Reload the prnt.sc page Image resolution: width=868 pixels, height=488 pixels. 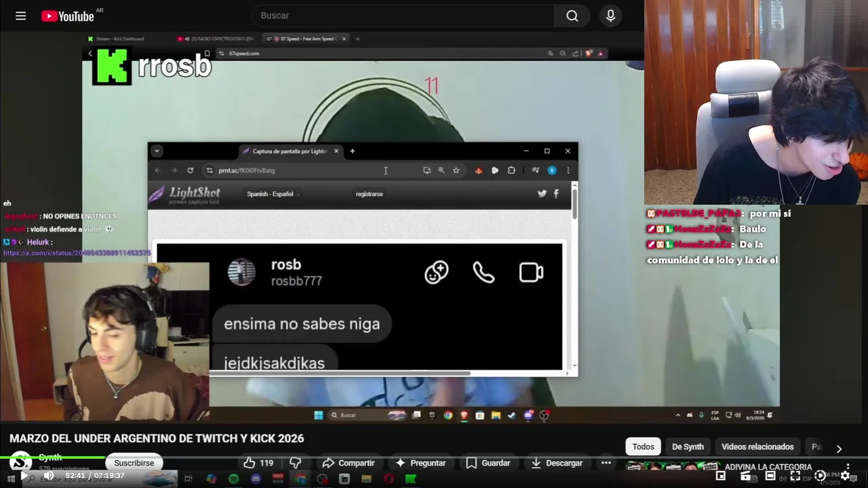190,170
